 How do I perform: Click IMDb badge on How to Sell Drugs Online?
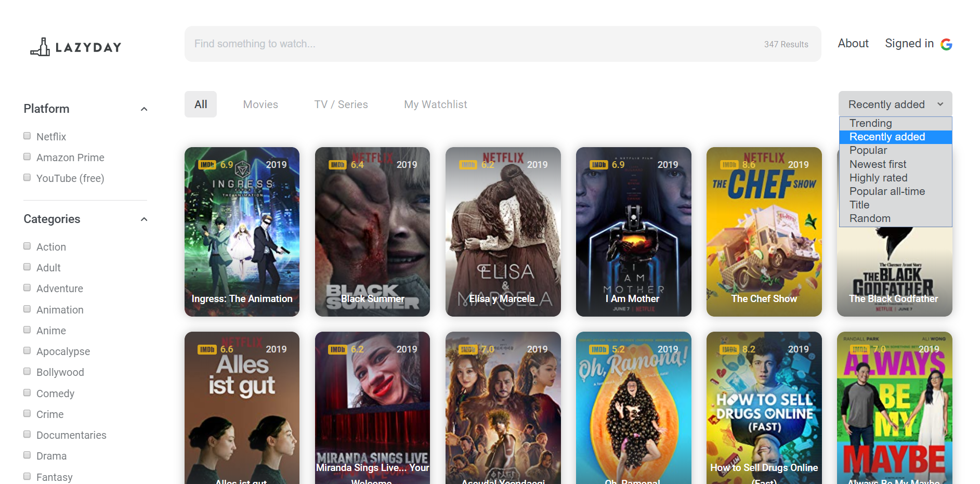pyautogui.click(x=729, y=349)
